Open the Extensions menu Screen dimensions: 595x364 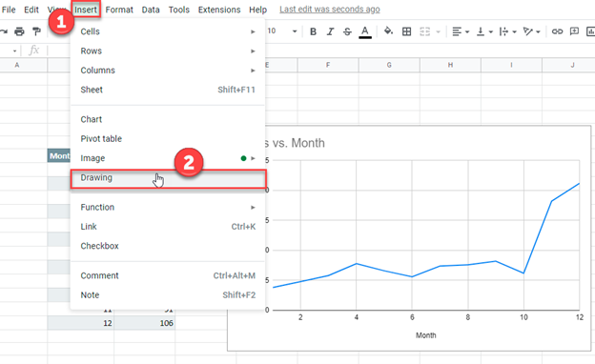pyautogui.click(x=219, y=10)
